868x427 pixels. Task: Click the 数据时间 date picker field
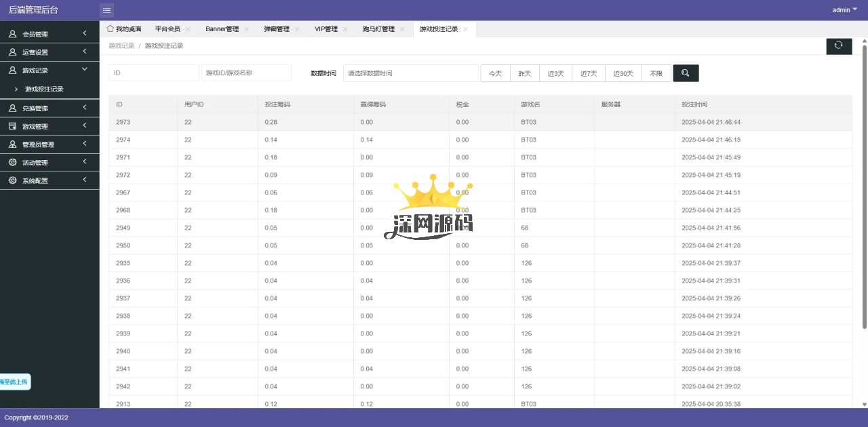(410, 73)
